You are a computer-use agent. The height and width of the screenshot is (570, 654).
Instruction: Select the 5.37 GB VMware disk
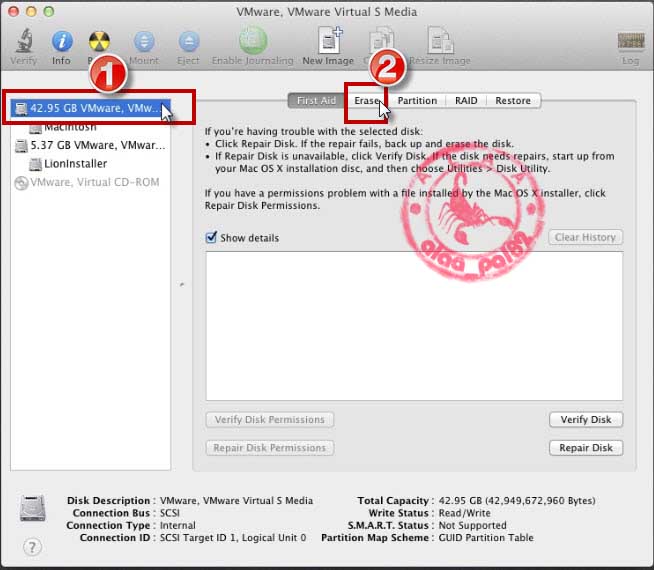[90, 145]
